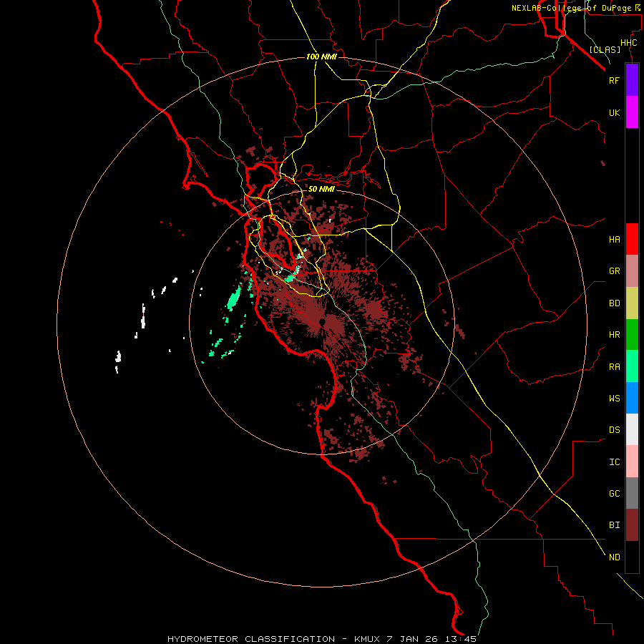Click the UK magenta legend swatch
The image size is (644, 644).
632,112
